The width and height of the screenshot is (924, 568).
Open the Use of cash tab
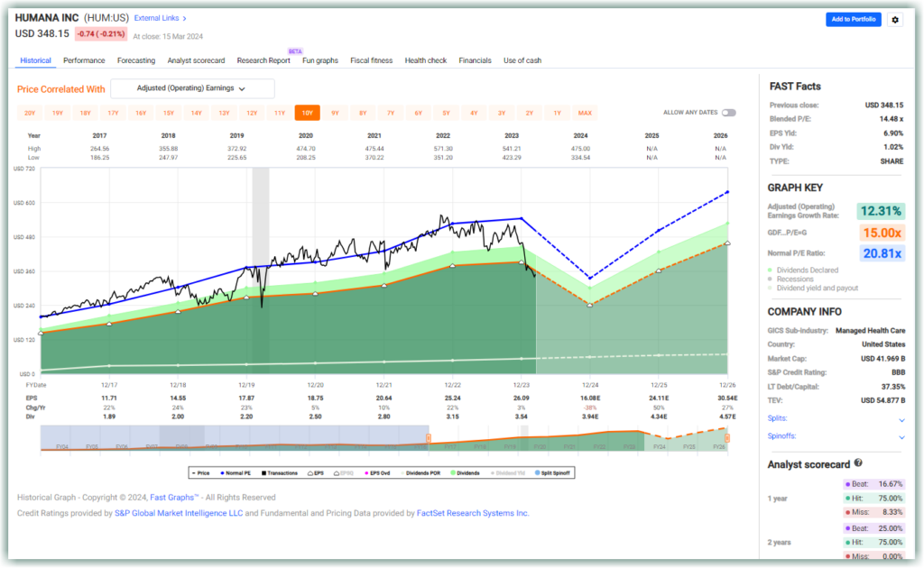click(x=522, y=60)
